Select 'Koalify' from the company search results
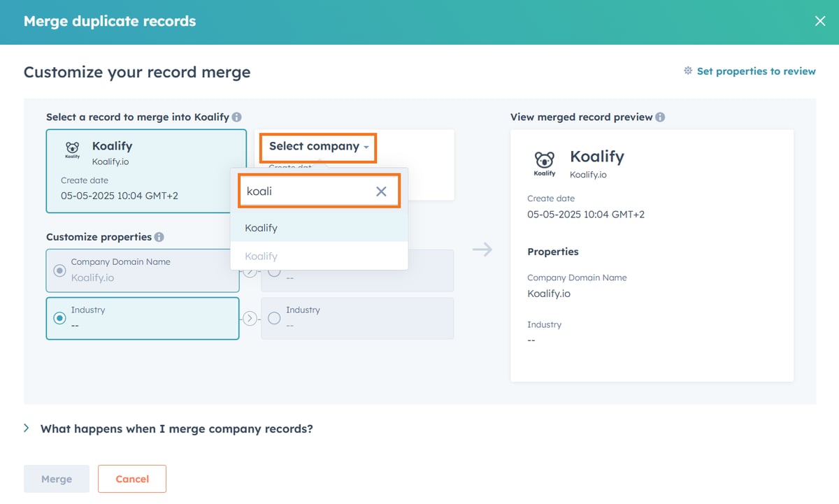Image resolution: width=839 pixels, height=504 pixels. 261,228
